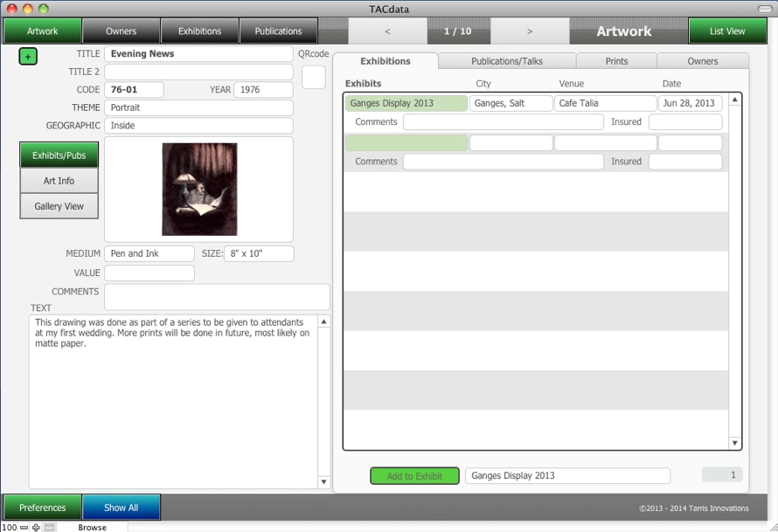The width and height of the screenshot is (778, 532).
Task: Open the Prints tab
Action: tap(616, 61)
